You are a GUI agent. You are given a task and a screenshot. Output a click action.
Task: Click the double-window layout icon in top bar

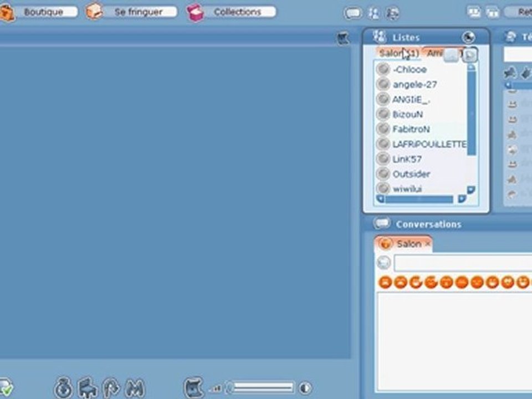(492, 13)
